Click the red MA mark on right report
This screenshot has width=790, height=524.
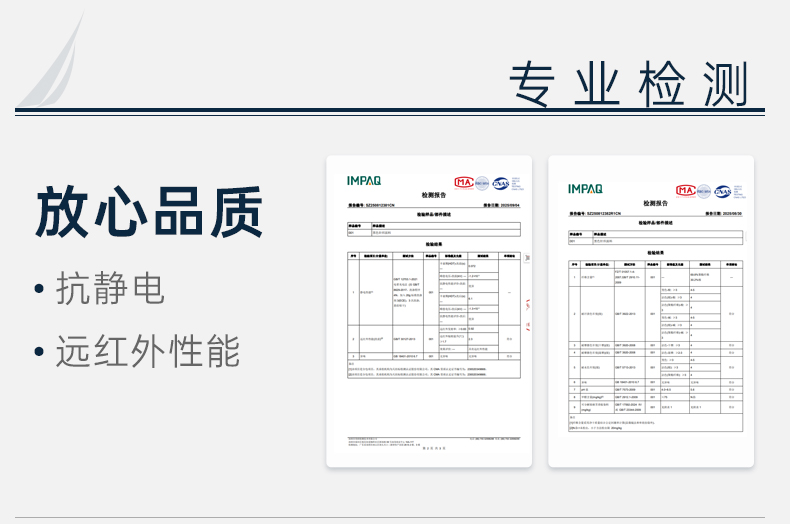pos(685,190)
